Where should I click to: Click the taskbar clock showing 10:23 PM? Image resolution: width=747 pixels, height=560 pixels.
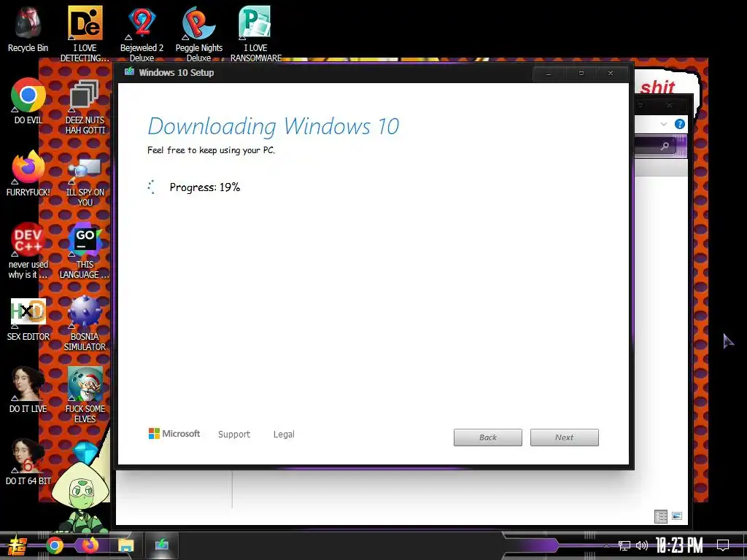679,545
